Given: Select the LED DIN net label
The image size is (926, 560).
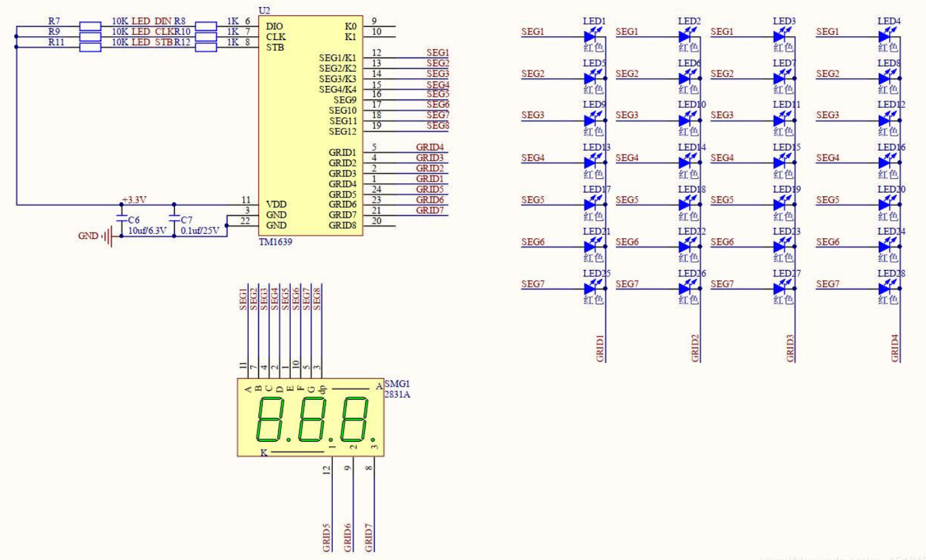Looking at the screenshot, I should coord(151,21).
